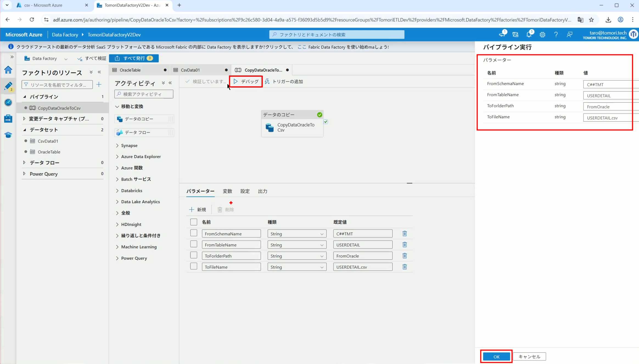The height and width of the screenshot is (364, 639).
Task: Open the Manage toolbox icon in sidebar
Action: 8,119
